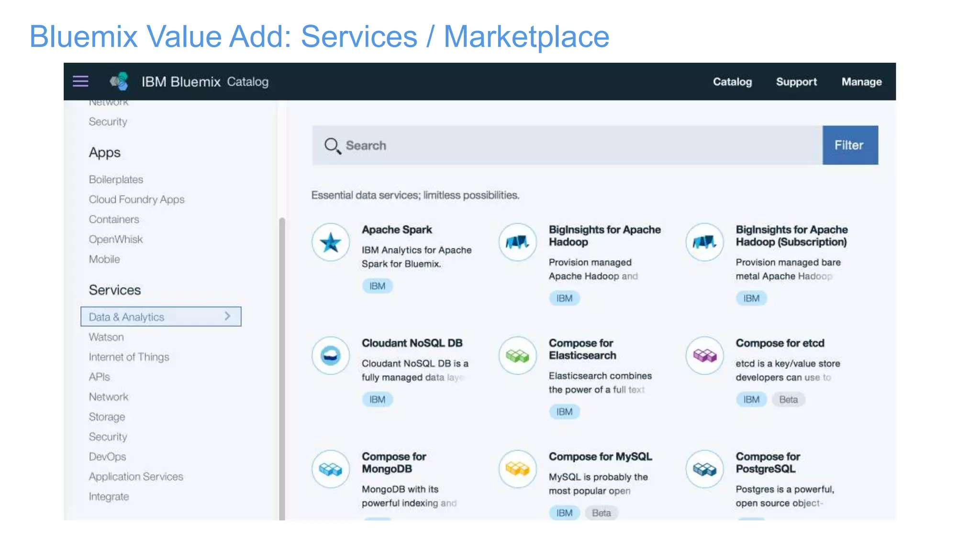Click IBM tag under Compose for Elasticsearch
This screenshot has width=980, height=551.
[x=564, y=412]
